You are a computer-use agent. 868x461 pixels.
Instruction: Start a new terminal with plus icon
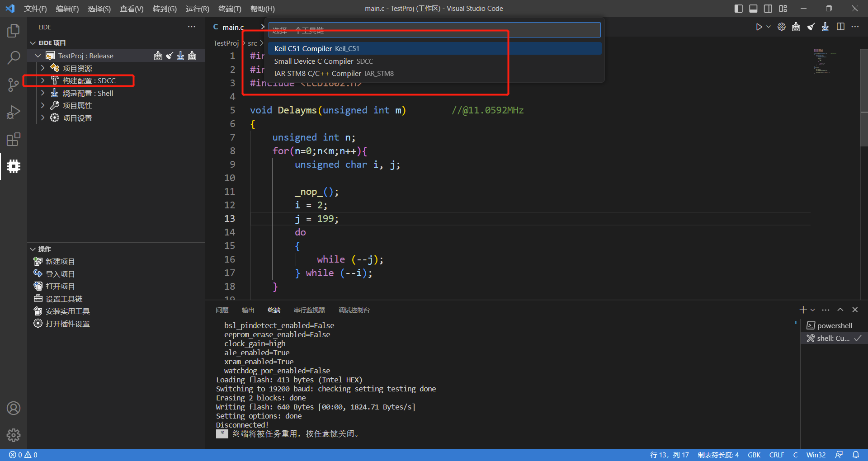click(x=803, y=310)
